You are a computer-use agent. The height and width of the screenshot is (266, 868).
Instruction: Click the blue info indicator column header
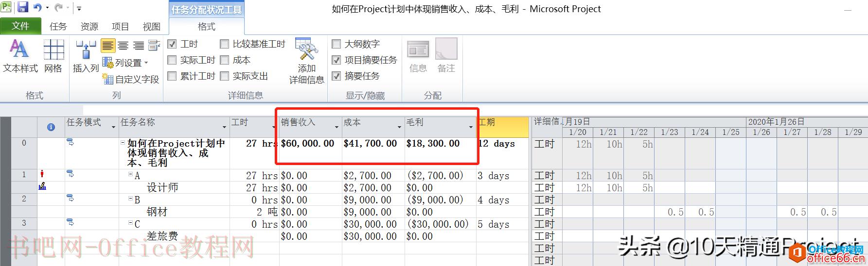(x=51, y=127)
